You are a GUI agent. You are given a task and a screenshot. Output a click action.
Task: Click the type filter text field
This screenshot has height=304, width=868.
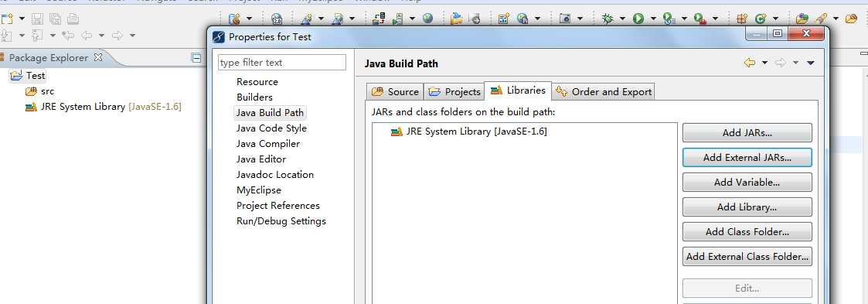click(x=282, y=63)
